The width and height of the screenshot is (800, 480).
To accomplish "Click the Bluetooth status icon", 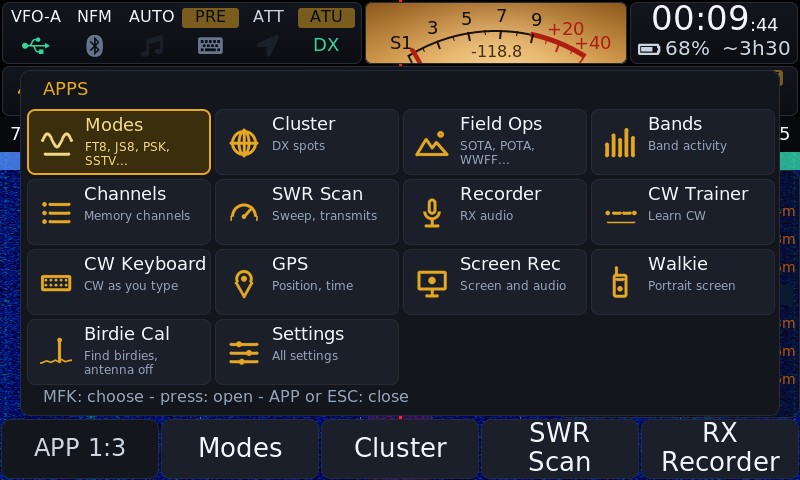I will tap(94, 46).
